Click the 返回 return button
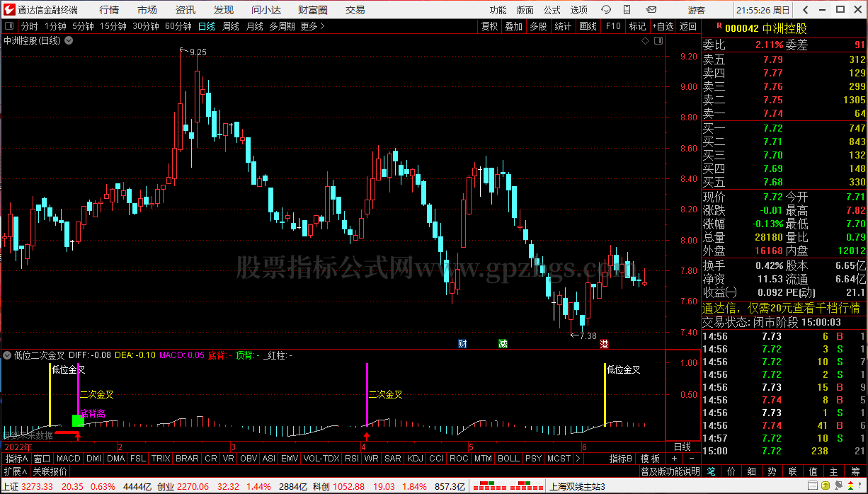This screenshot has width=868, height=494. pos(687,26)
